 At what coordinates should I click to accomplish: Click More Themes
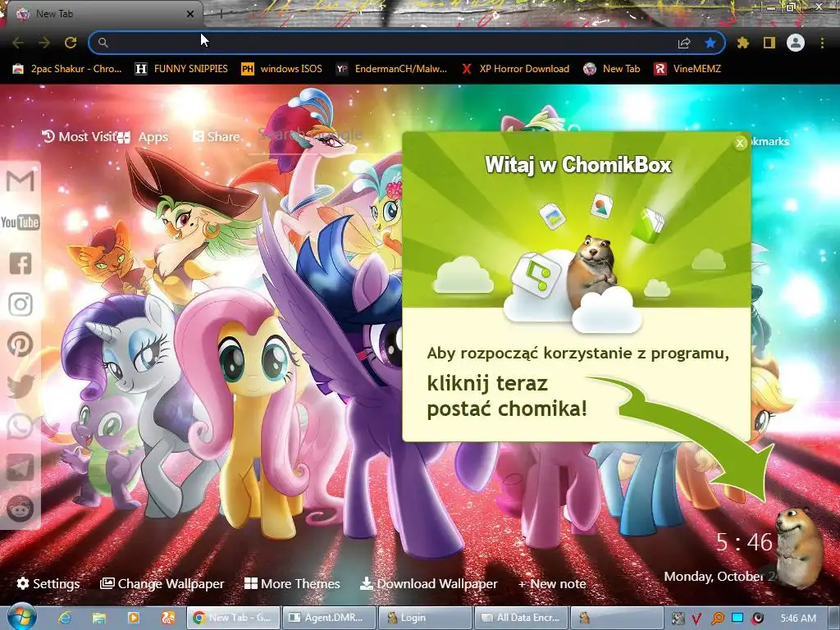(x=292, y=583)
